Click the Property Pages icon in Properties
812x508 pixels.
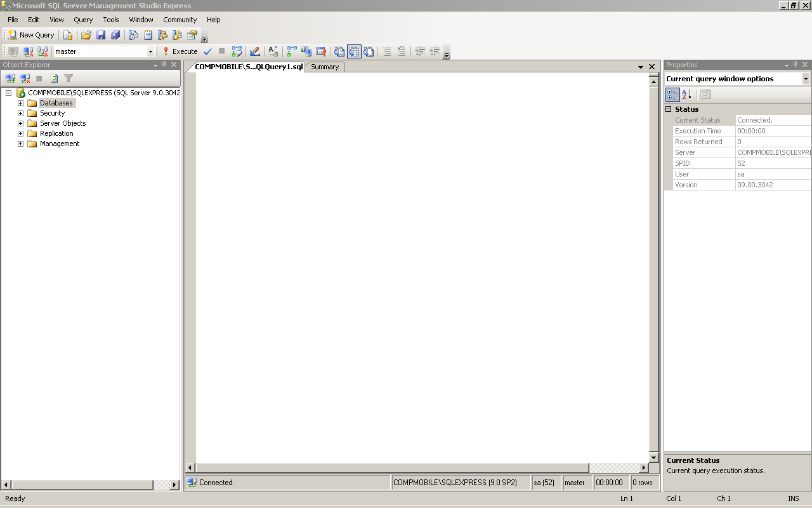click(705, 95)
